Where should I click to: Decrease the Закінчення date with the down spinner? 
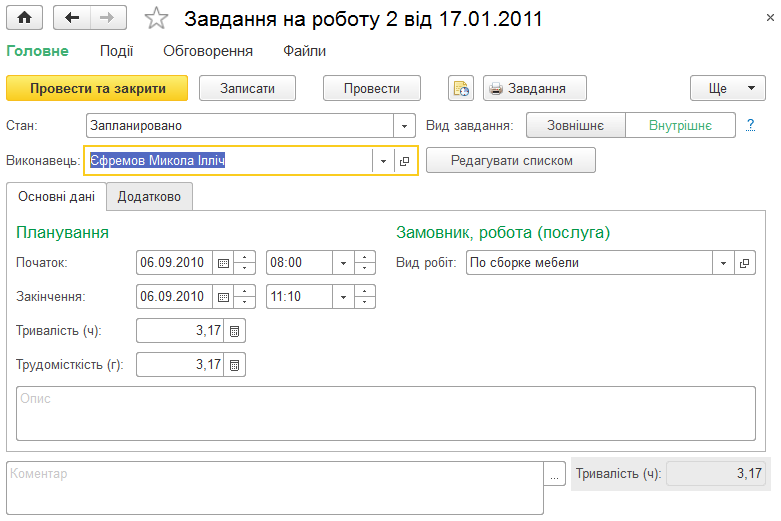(x=245, y=302)
